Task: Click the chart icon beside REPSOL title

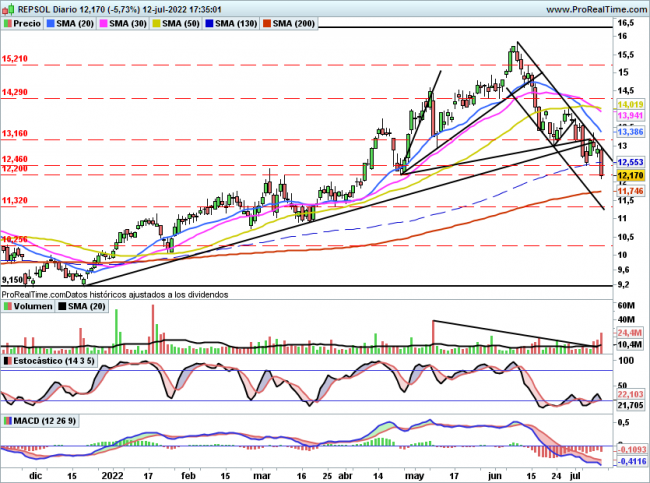Action: (7, 7)
